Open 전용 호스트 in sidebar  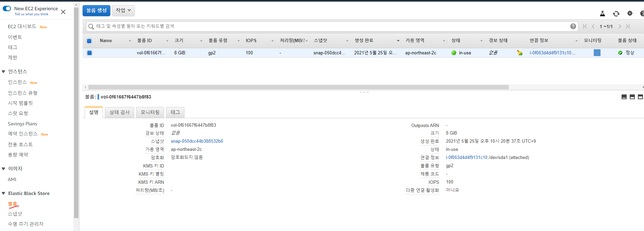20,144
